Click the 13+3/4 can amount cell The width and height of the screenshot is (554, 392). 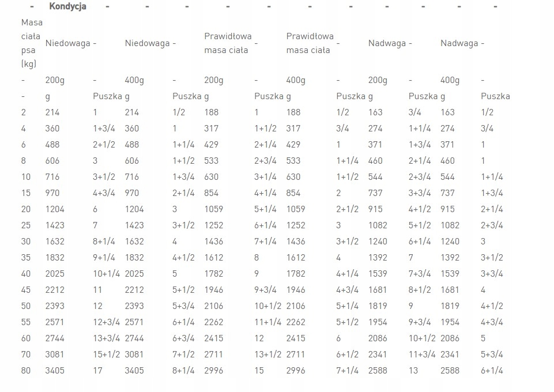pos(106,338)
